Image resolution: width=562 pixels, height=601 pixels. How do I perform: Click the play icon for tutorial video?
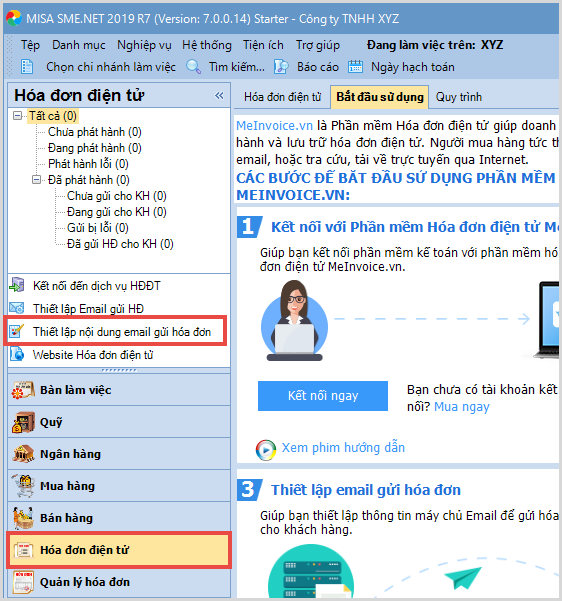266,450
